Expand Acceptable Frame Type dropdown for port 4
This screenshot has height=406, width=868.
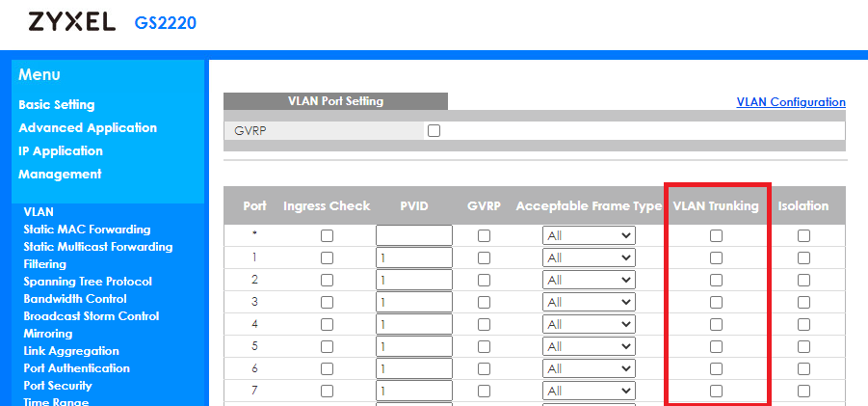coord(589,324)
